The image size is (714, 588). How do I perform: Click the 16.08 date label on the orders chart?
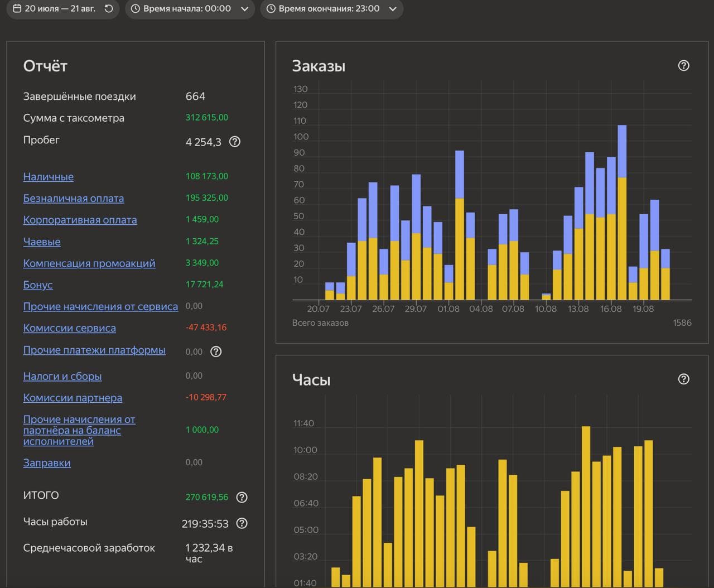611,309
